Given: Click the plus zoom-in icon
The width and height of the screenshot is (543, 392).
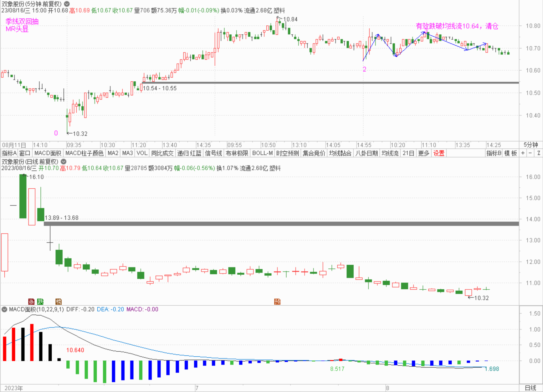Looking at the screenshot, I should [x=523, y=153].
